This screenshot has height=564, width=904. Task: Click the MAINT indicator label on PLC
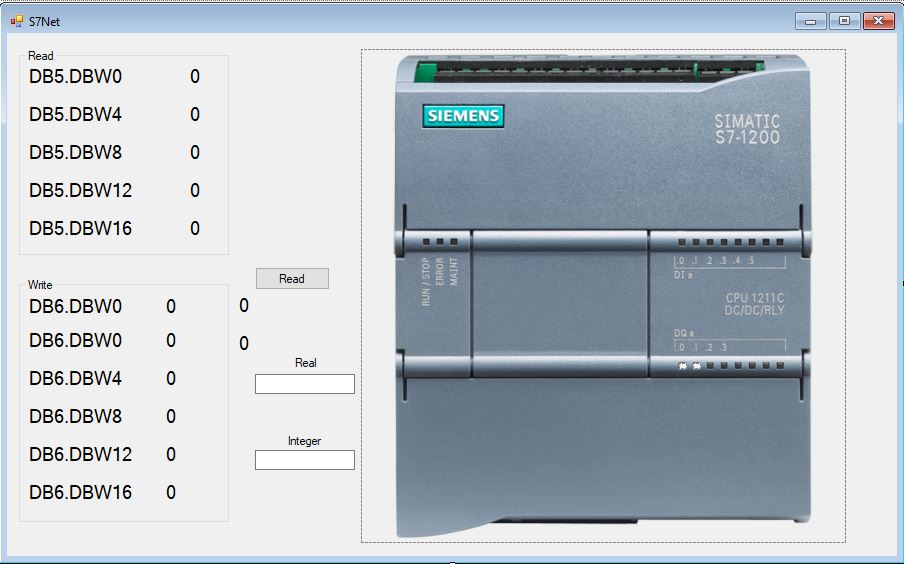(x=454, y=272)
